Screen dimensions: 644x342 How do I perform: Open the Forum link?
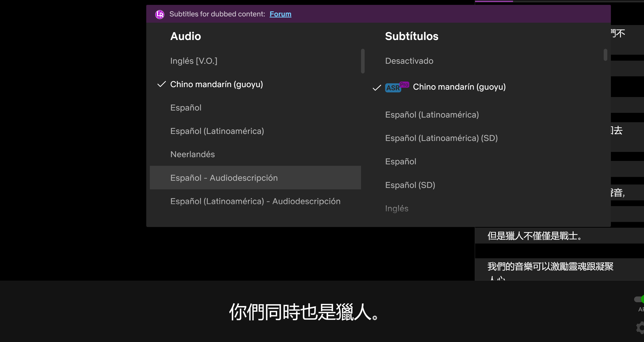(280, 14)
